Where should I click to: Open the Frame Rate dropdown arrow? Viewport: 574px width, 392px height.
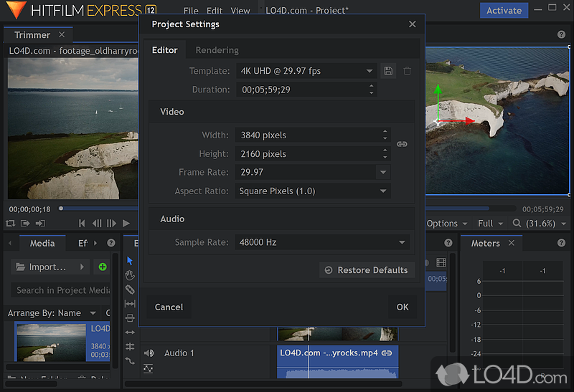click(x=383, y=172)
